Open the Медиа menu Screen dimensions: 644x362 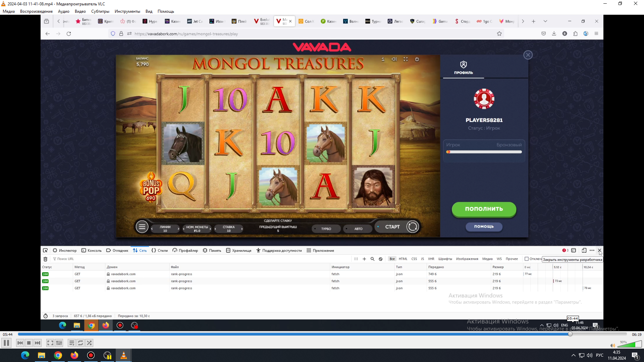9,11
